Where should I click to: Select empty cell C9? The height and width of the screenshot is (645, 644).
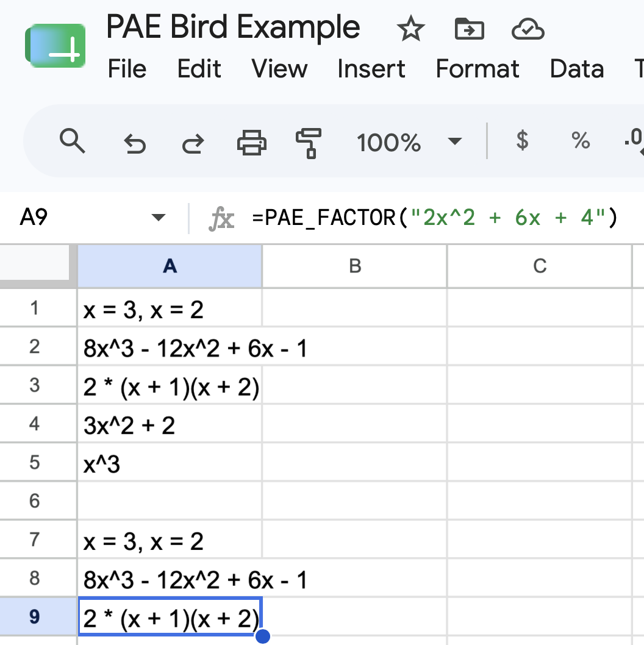point(540,617)
